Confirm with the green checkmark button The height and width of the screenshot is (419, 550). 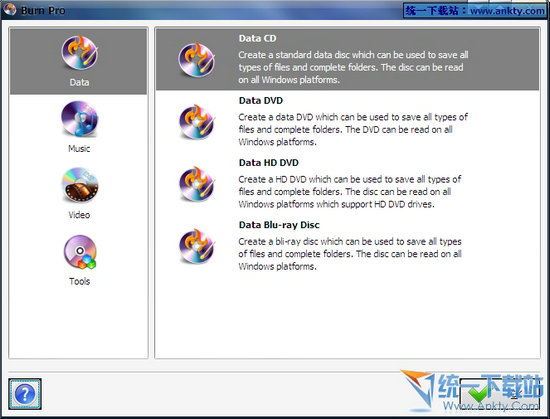499,394
